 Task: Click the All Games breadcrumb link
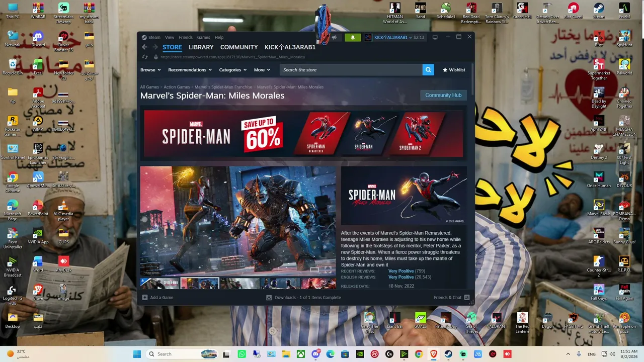point(149,87)
